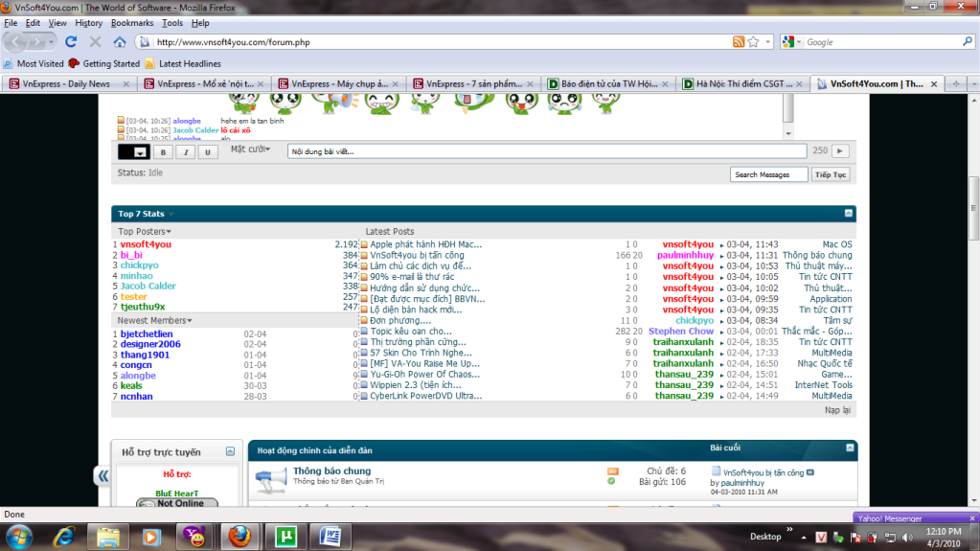Image resolution: width=980 pixels, height=551 pixels.
Task: Stop loading the page
Action: [x=95, y=42]
